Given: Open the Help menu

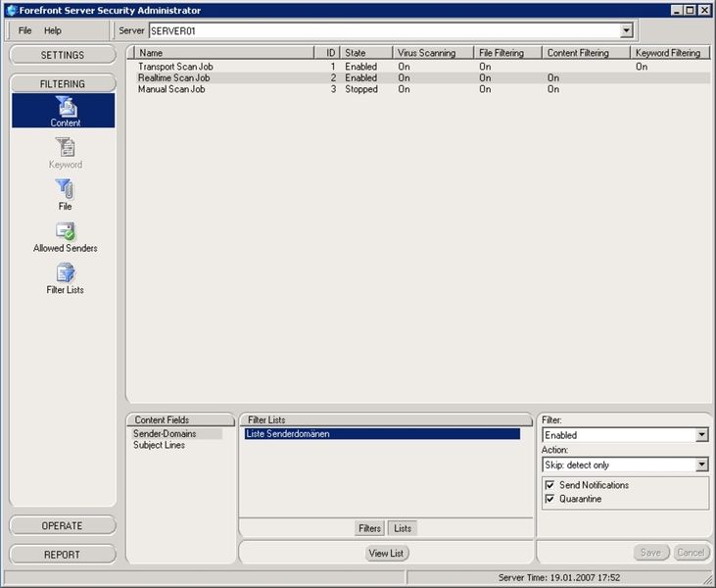Looking at the screenshot, I should pos(53,30).
